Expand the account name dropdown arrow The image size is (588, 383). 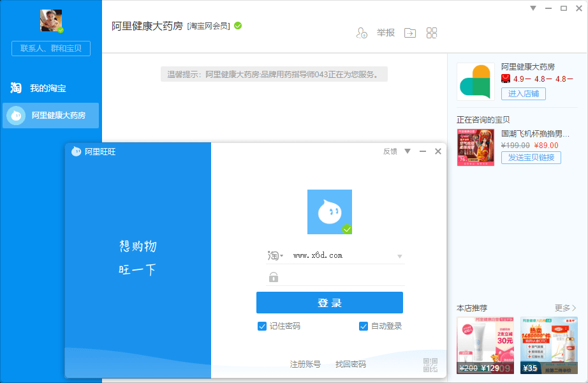click(x=401, y=255)
